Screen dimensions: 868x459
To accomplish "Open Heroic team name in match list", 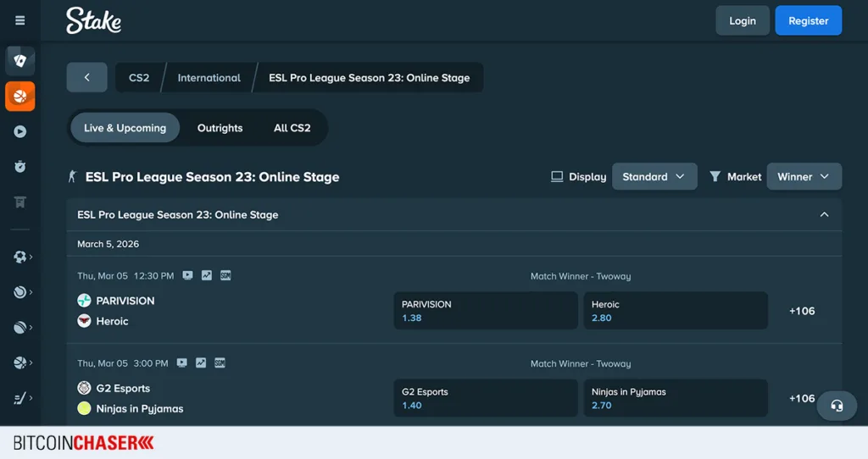I will point(113,321).
